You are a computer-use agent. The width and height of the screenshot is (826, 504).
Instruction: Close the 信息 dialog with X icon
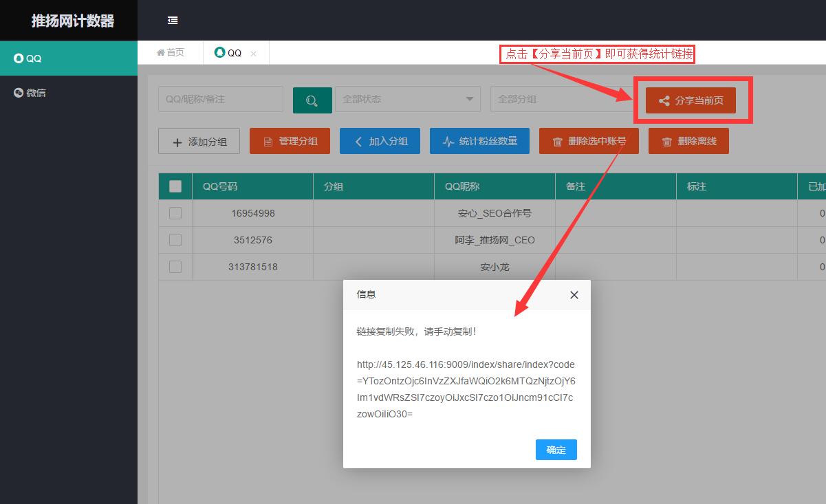point(574,295)
